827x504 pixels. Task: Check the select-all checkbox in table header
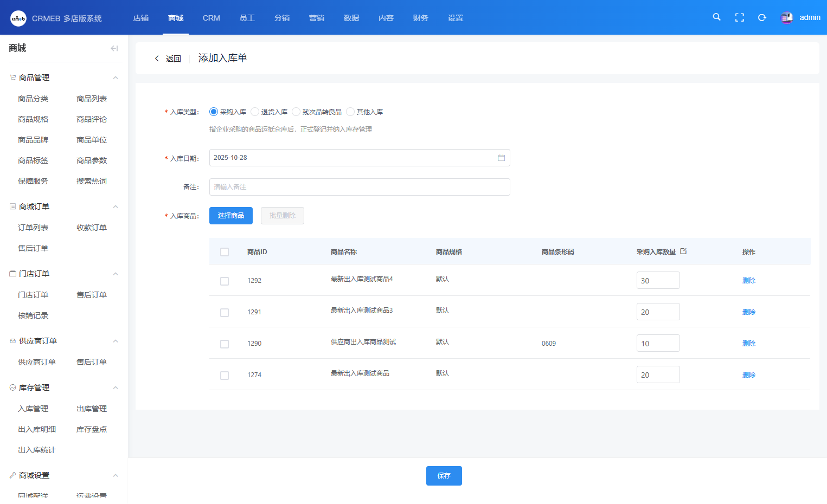pos(225,252)
